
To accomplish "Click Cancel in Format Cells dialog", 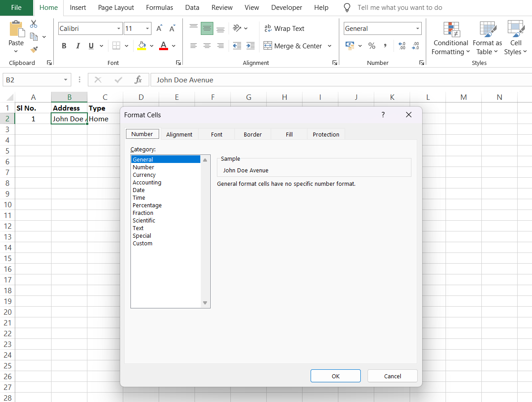I will (393, 376).
